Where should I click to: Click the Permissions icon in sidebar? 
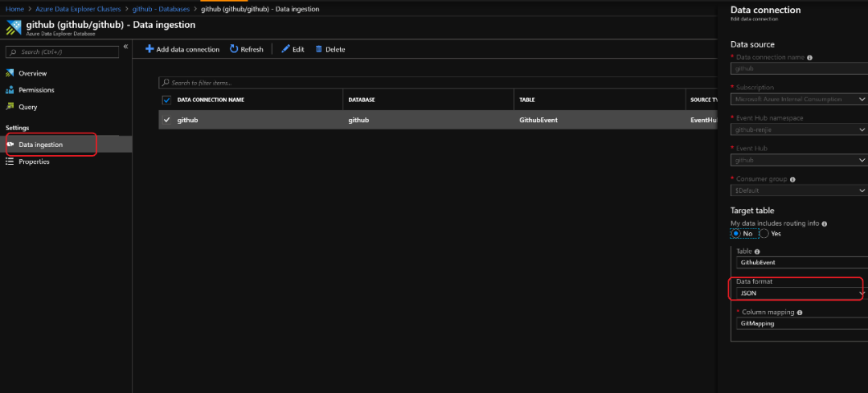[10, 90]
